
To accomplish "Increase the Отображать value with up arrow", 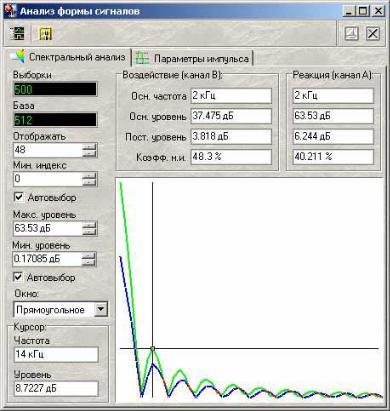I will [x=89, y=147].
